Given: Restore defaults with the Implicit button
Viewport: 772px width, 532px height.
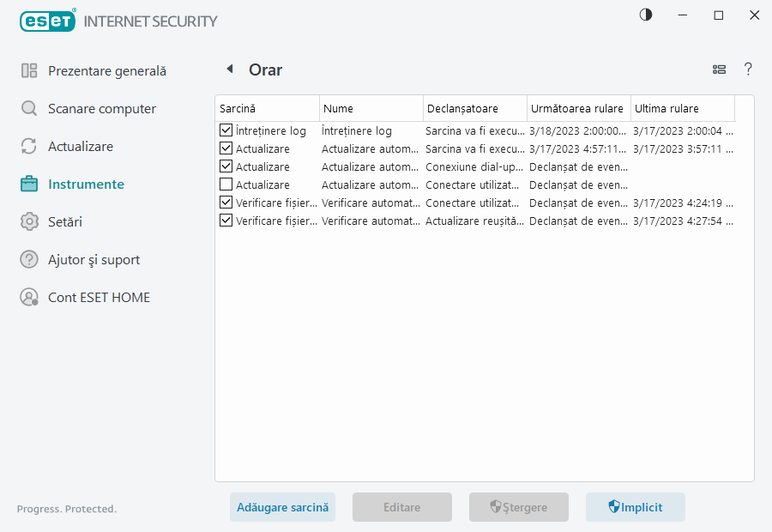Looking at the screenshot, I should [635, 507].
